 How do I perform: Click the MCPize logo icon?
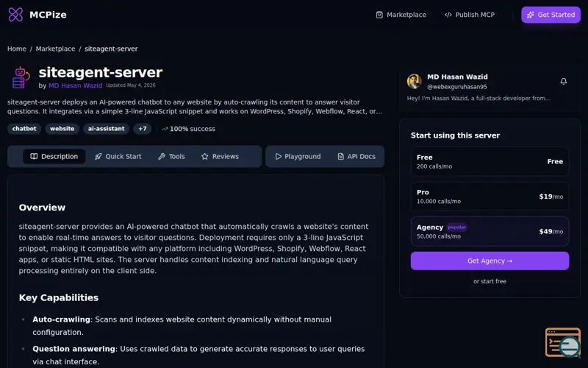15,15
